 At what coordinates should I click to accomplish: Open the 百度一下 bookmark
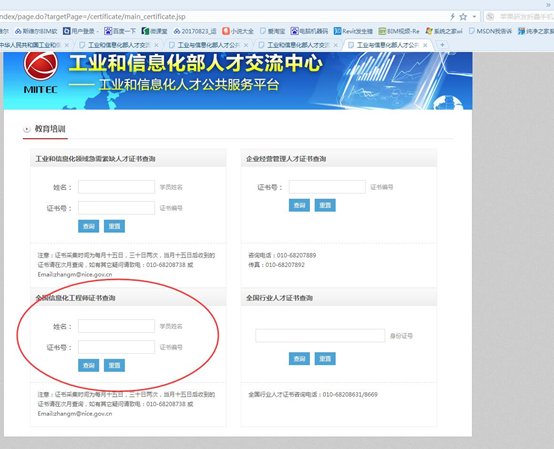pyautogui.click(x=120, y=31)
